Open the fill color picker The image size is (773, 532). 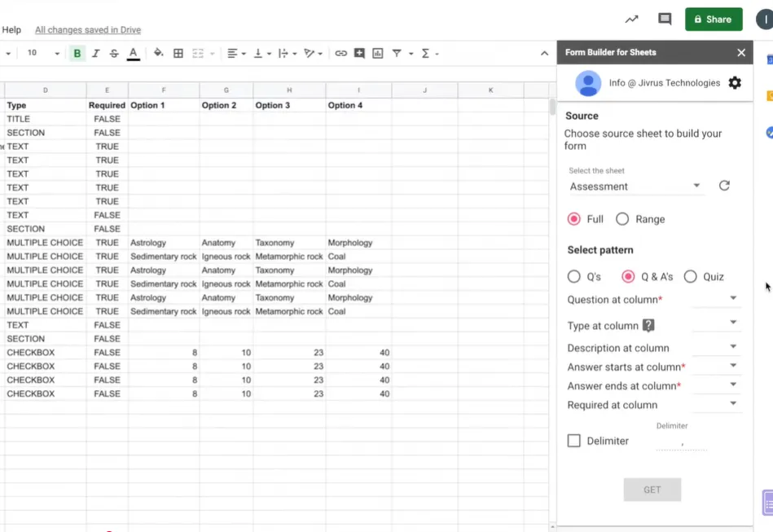pos(158,53)
